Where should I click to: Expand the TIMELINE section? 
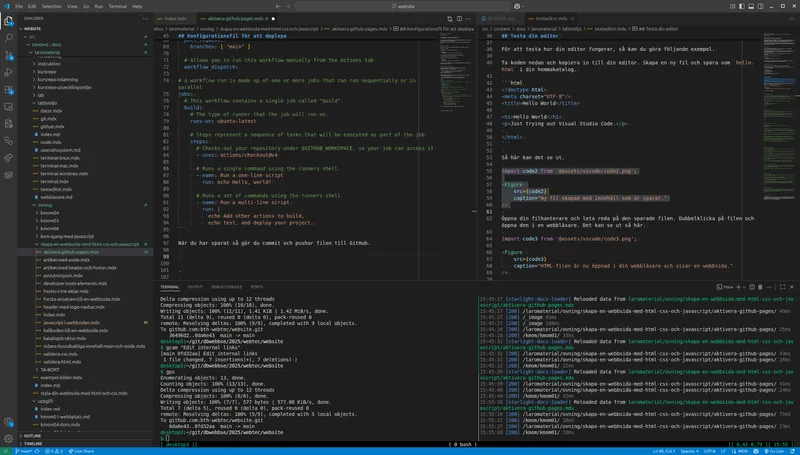click(x=85, y=443)
